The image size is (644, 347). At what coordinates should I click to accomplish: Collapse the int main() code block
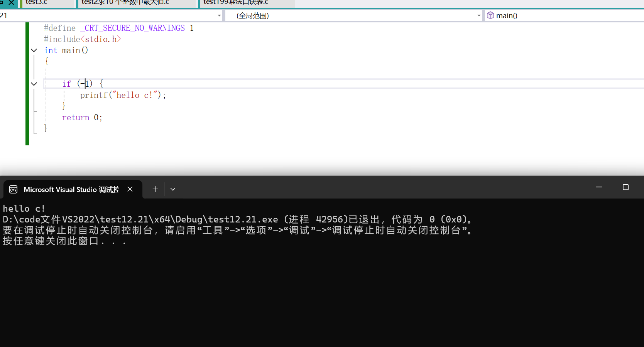click(34, 51)
